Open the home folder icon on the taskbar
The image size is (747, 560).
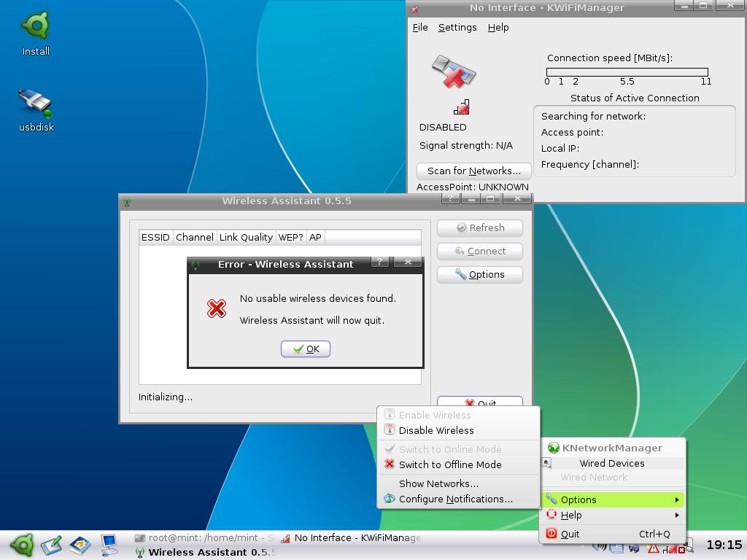[x=80, y=545]
